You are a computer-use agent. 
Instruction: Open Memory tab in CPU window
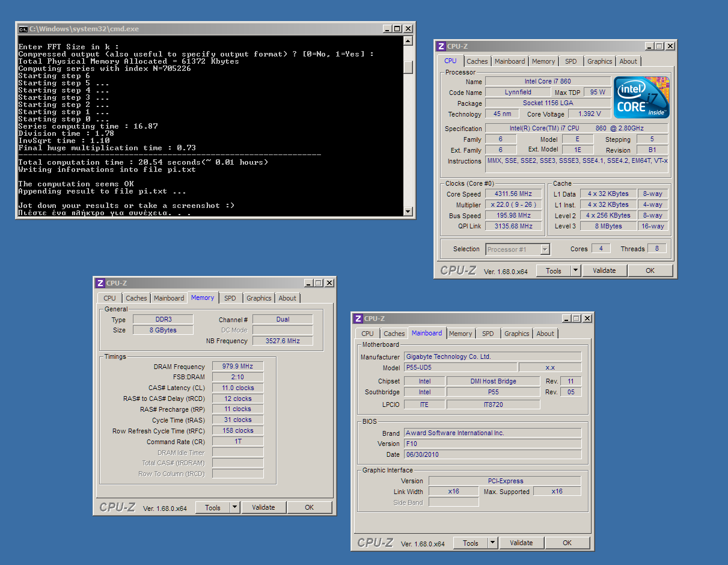coord(543,61)
